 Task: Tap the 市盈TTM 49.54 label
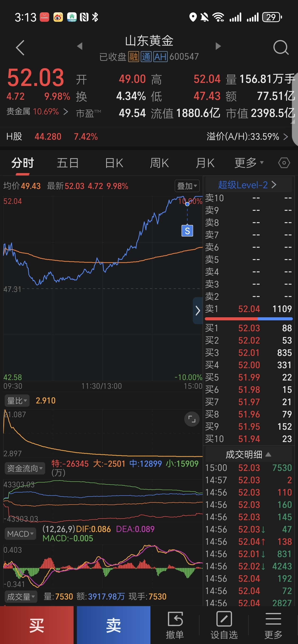click(x=111, y=113)
